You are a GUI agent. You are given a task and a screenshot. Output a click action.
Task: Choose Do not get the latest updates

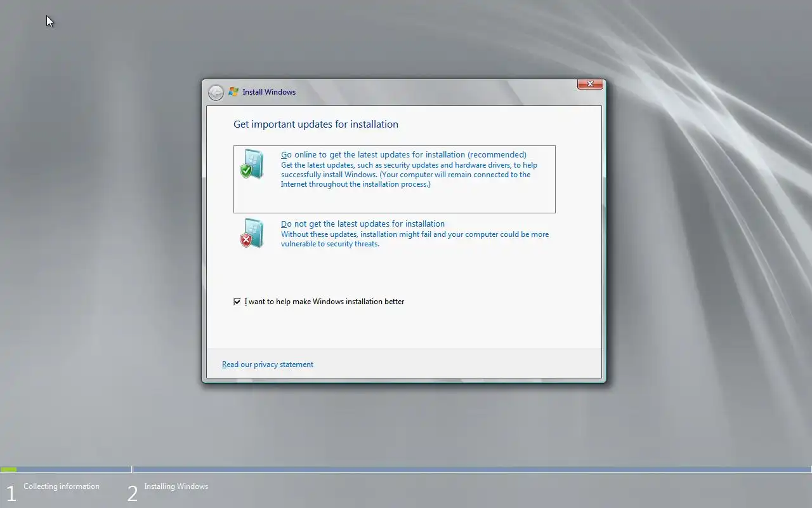pyautogui.click(x=363, y=224)
